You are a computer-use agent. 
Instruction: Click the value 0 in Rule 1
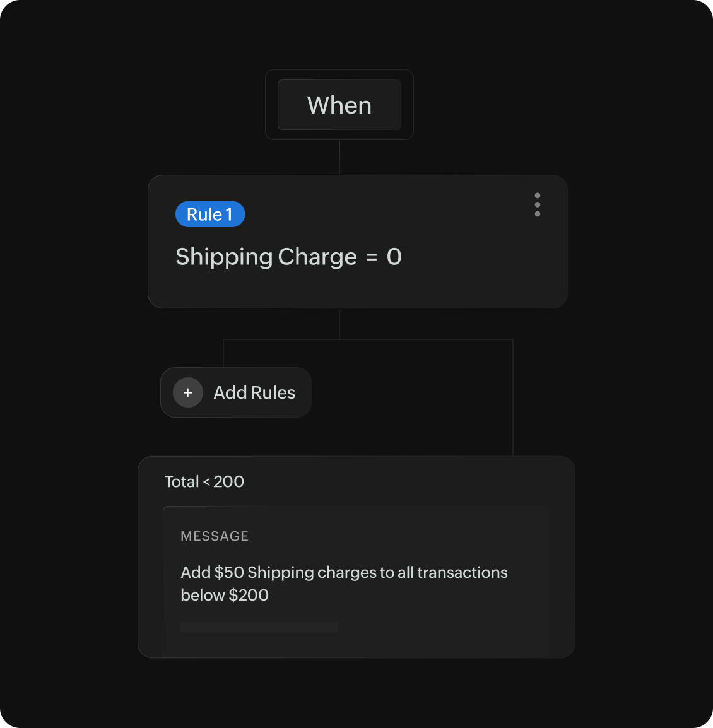(x=394, y=257)
